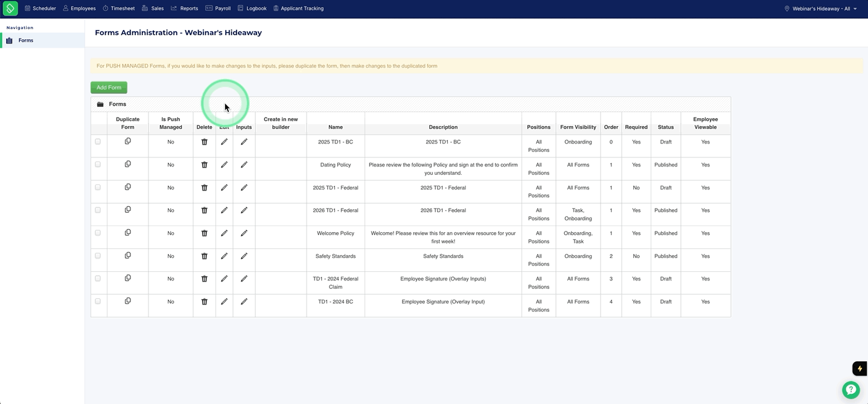Select the 2025 TD1 - Federal row checkbox
Screen dimensions: 868x404
tap(98, 188)
